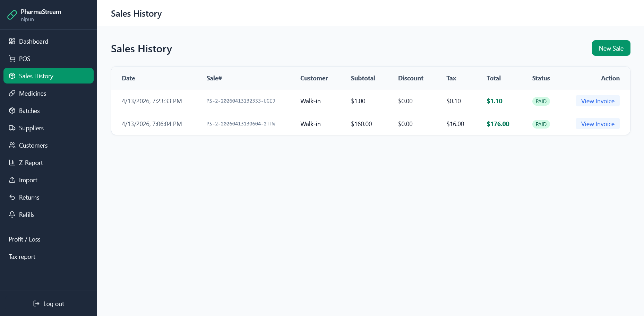Image resolution: width=644 pixels, height=316 pixels.
Task: Click the Log out door icon
Action: tap(36, 304)
